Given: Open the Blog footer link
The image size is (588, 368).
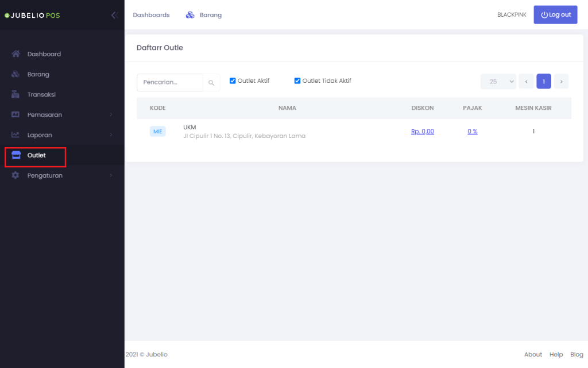Looking at the screenshot, I should [x=577, y=354].
